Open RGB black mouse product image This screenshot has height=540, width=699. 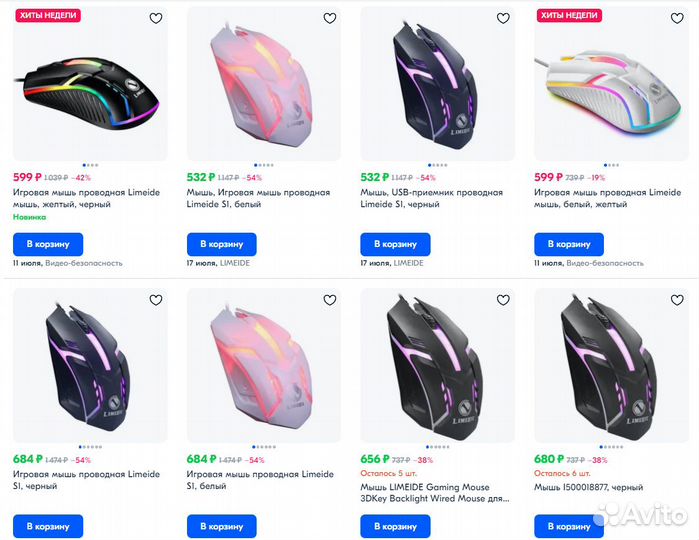tap(90, 85)
